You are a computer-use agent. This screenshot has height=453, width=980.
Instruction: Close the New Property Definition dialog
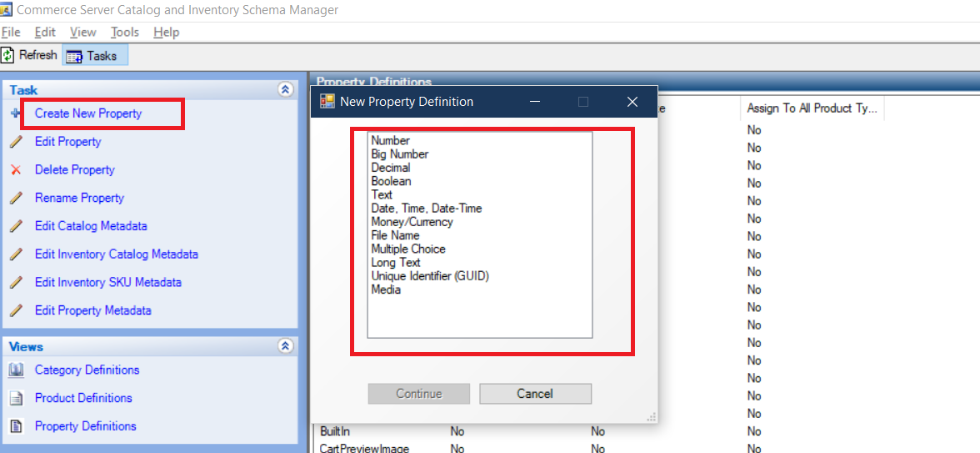click(632, 102)
